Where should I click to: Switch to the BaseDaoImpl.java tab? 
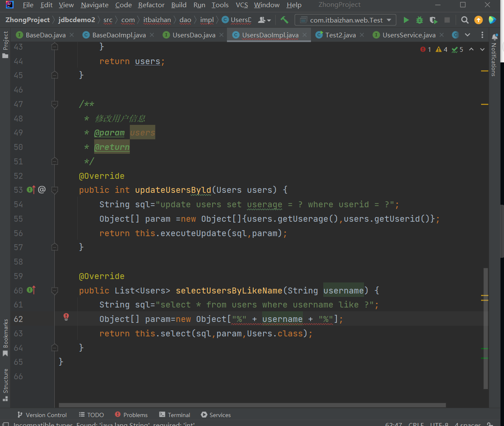(x=119, y=35)
